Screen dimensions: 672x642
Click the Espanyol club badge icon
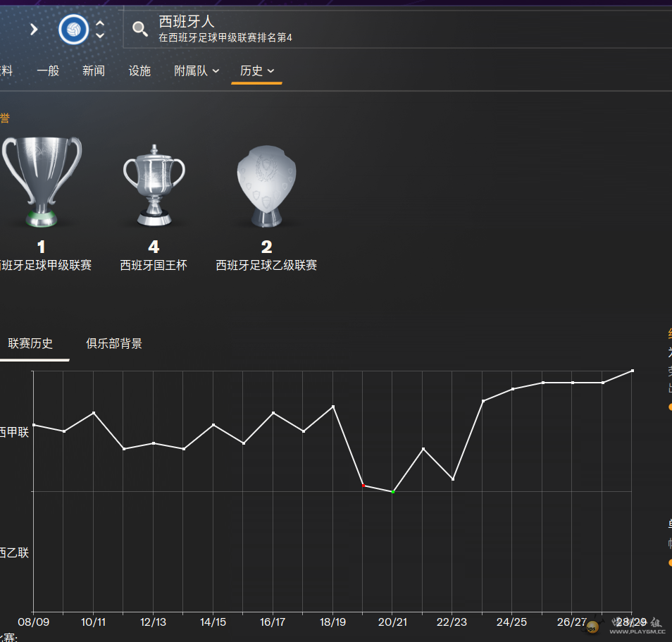(x=73, y=29)
